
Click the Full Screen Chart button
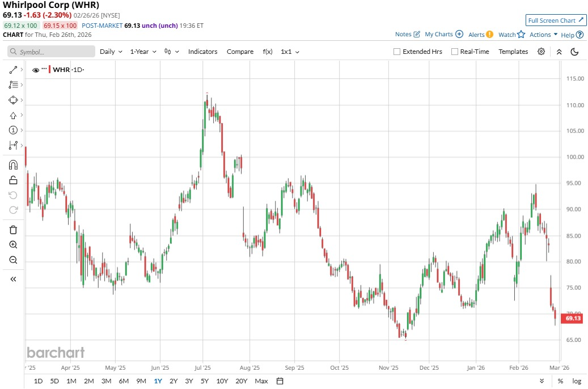pos(556,20)
